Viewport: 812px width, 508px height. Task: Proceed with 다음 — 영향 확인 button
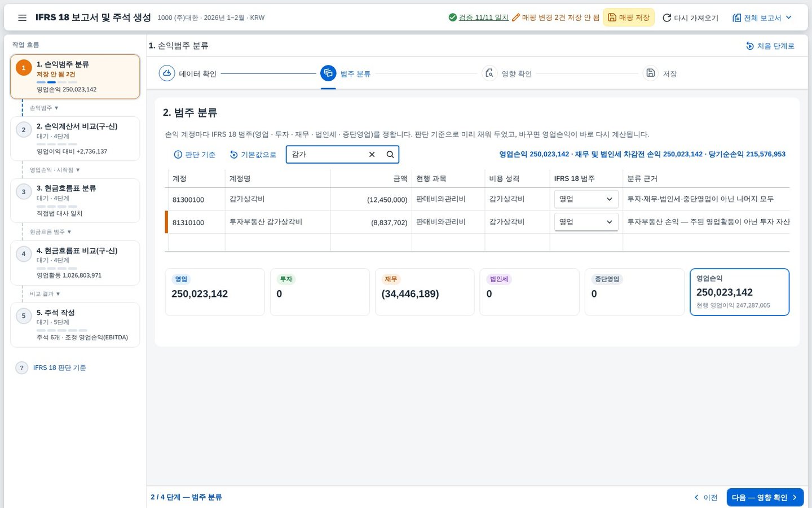[765, 497]
